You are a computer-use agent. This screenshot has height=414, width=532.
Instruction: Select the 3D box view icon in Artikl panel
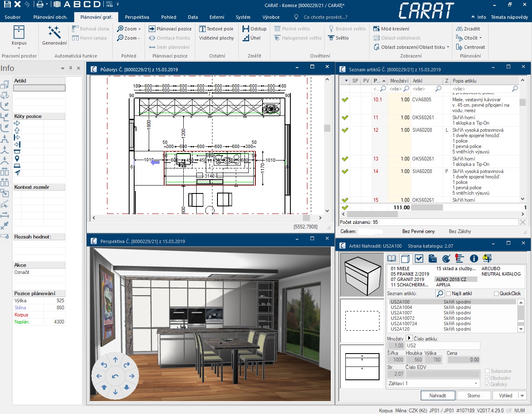[405, 258]
